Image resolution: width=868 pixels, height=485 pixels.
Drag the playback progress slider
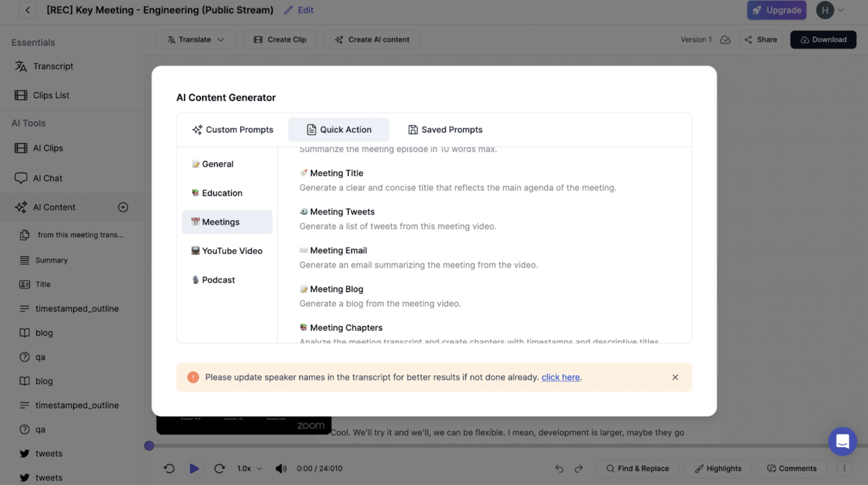150,446
